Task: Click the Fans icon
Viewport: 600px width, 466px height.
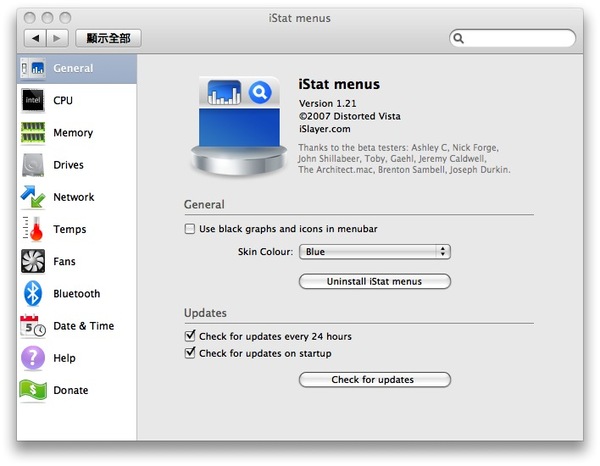Action: (x=33, y=261)
